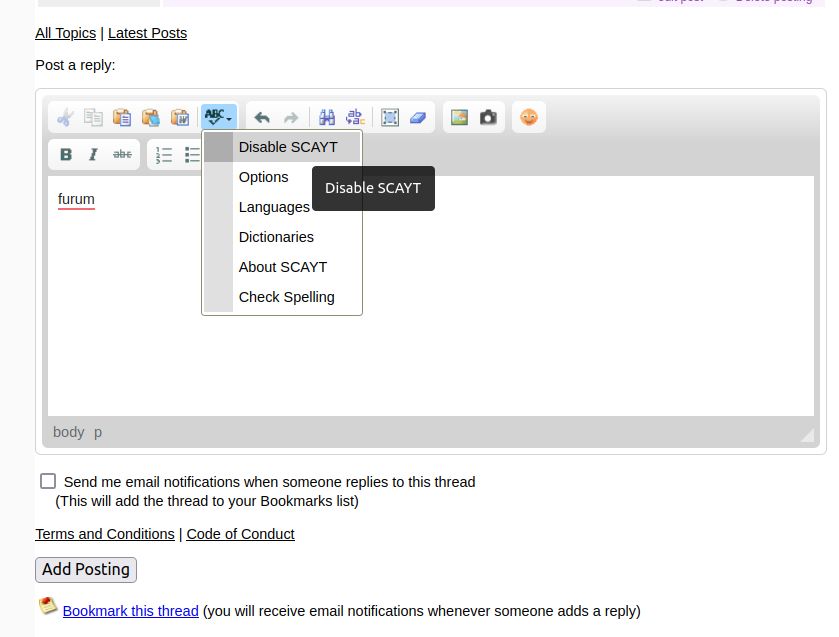The height and width of the screenshot is (637, 839).
Task: Click the Add Posting button
Action: point(86,570)
